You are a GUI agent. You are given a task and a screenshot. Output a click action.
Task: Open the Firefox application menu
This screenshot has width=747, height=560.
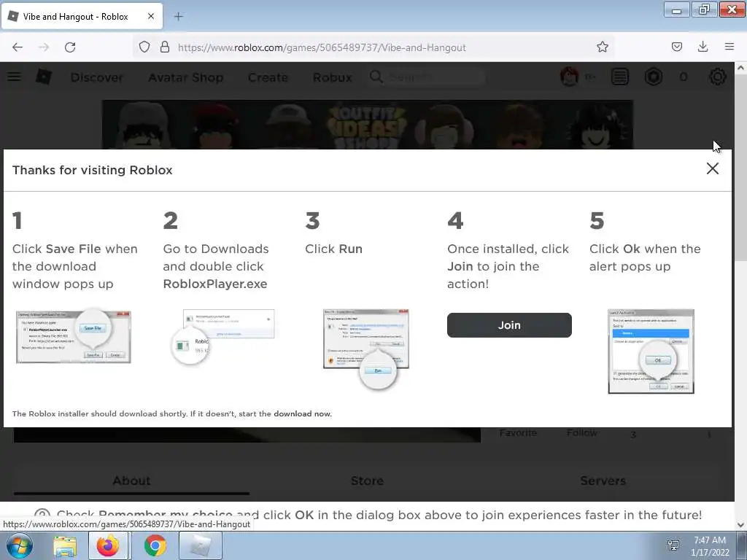click(729, 47)
